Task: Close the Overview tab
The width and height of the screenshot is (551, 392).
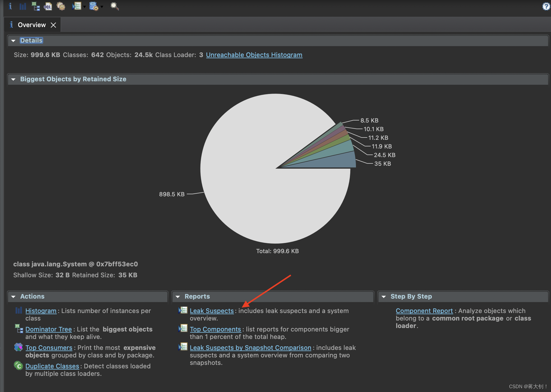Action: (53, 25)
